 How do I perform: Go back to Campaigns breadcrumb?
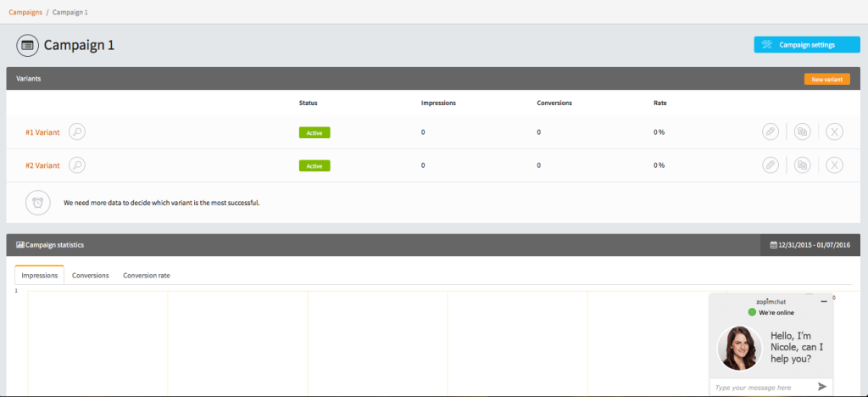click(x=25, y=12)
